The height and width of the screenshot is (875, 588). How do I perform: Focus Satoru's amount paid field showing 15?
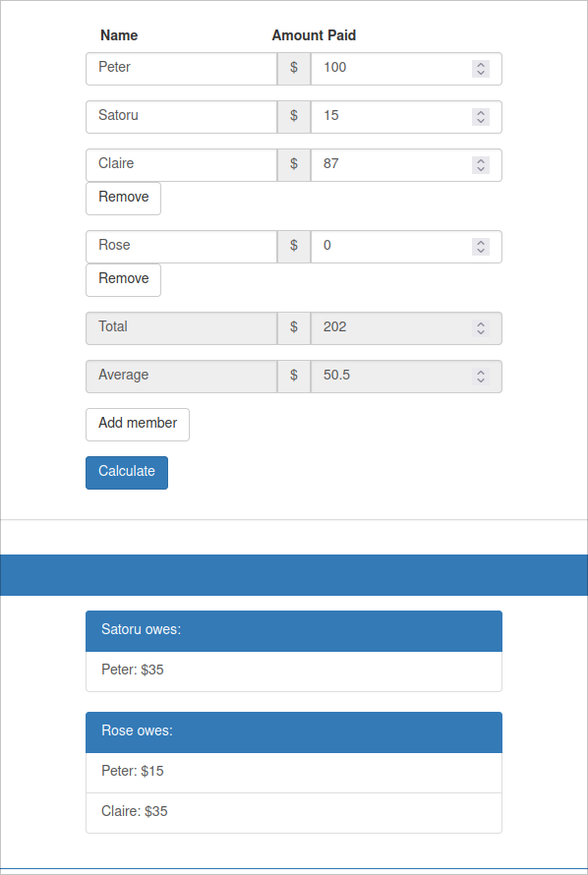(406, 117)
